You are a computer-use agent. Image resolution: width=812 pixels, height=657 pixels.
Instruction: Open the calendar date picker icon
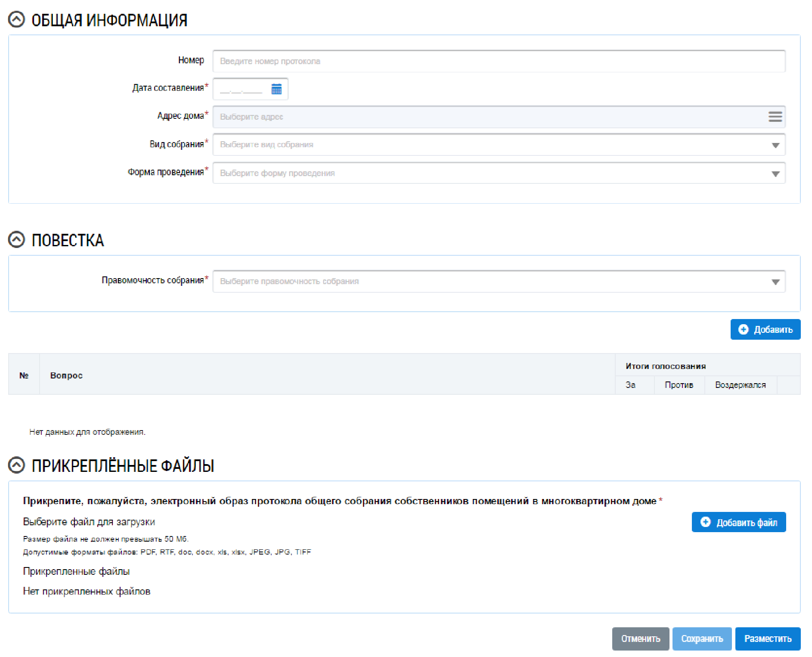click(x=276, y=89)
